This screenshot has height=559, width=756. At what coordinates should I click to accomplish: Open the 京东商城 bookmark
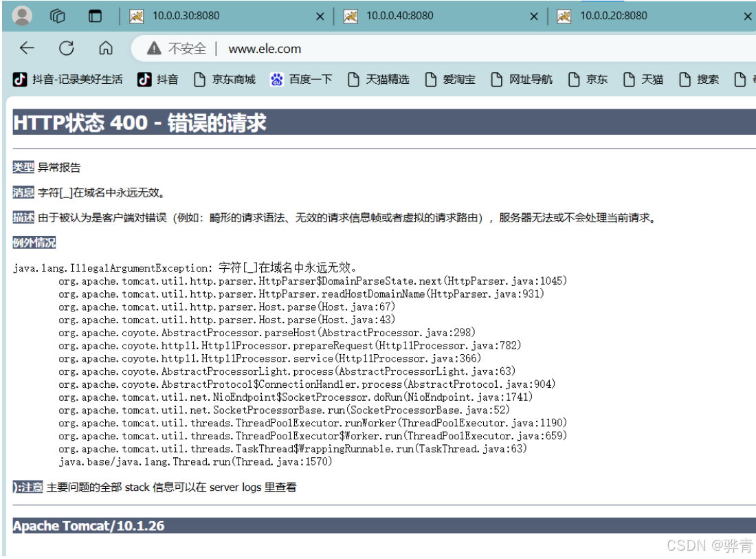pos(225,79)
